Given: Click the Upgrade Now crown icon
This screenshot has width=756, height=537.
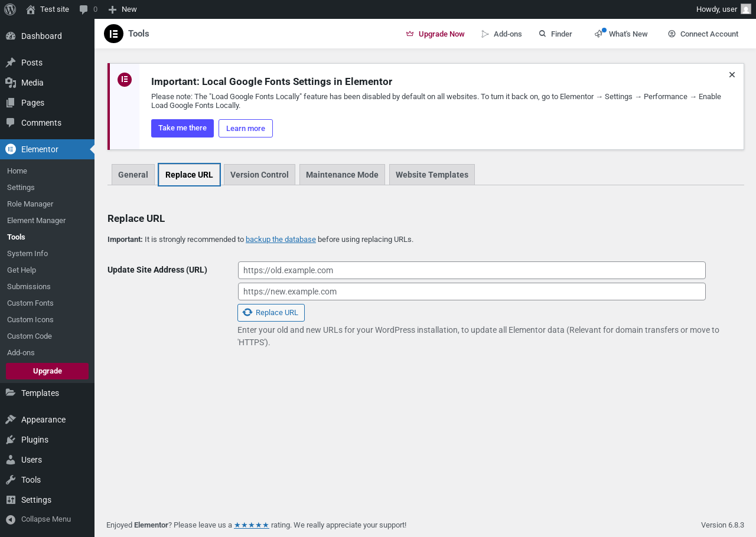Looking at the screenshot, I should click(410, 34).
